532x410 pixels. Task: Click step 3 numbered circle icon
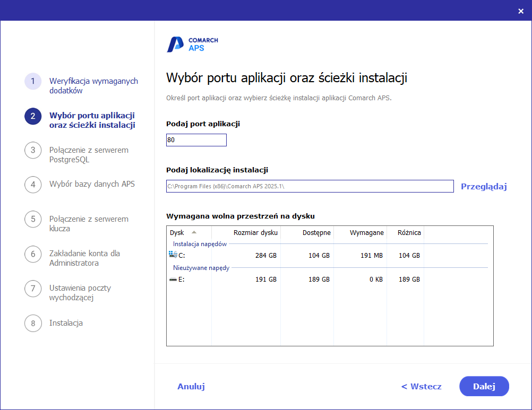pyautogui.click(x=32, y=151)
